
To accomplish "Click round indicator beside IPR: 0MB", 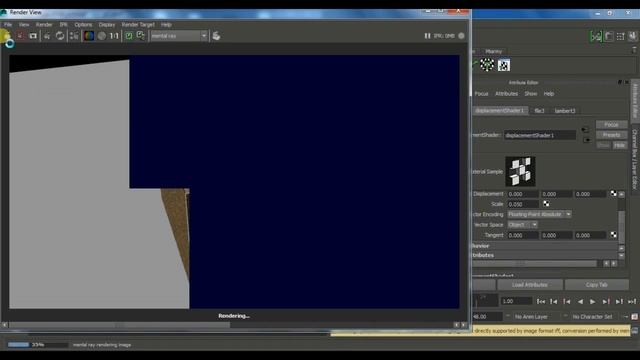I will pyautogui.click(x=461, y=36).
